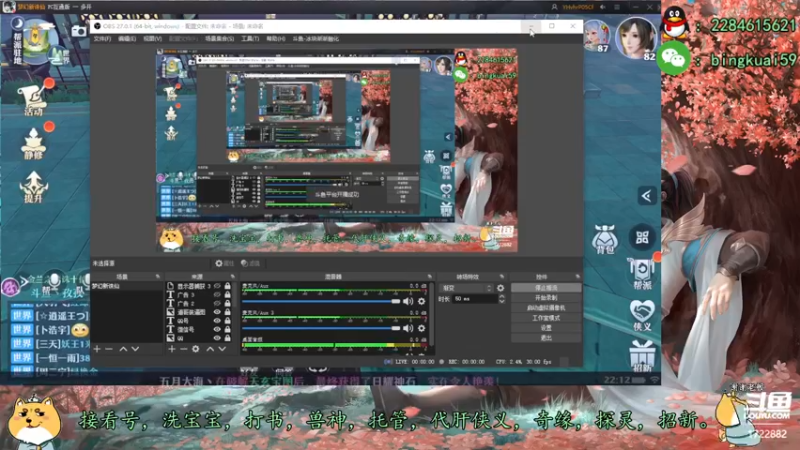The width and height of the screenshot is (800, 450).
Task: Click the 时长 50 ms duration field
Action: 474,299
